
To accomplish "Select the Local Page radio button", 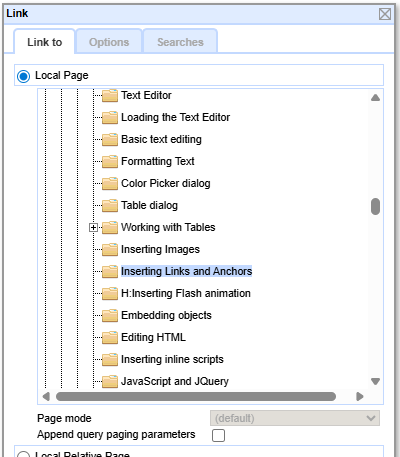I will click(x=23, y=76).
